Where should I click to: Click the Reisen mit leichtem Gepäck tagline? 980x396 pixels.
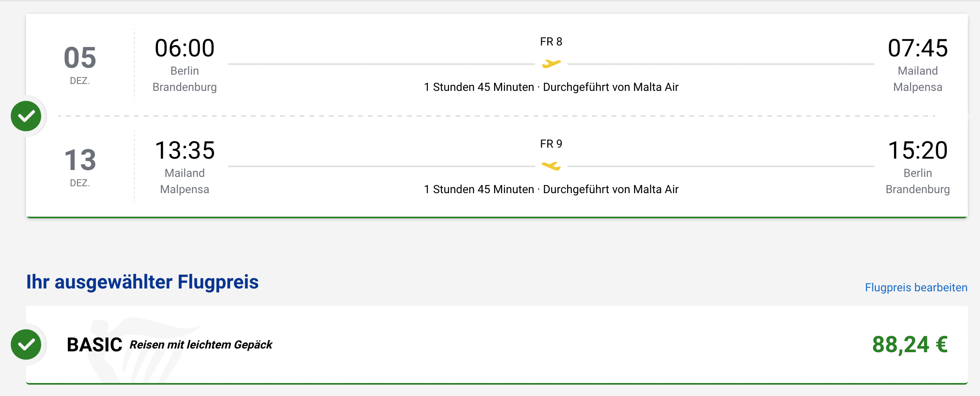(201, 344)
